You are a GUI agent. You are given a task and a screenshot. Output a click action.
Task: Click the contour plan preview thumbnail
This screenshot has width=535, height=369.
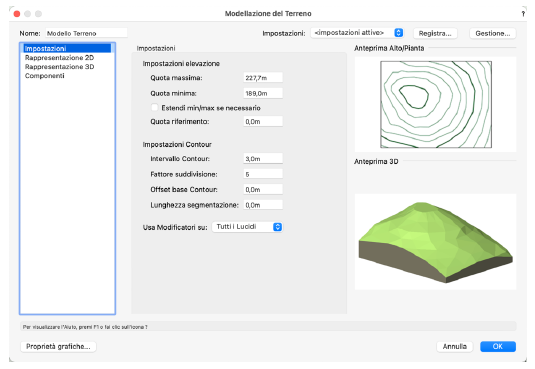[436, 104]
